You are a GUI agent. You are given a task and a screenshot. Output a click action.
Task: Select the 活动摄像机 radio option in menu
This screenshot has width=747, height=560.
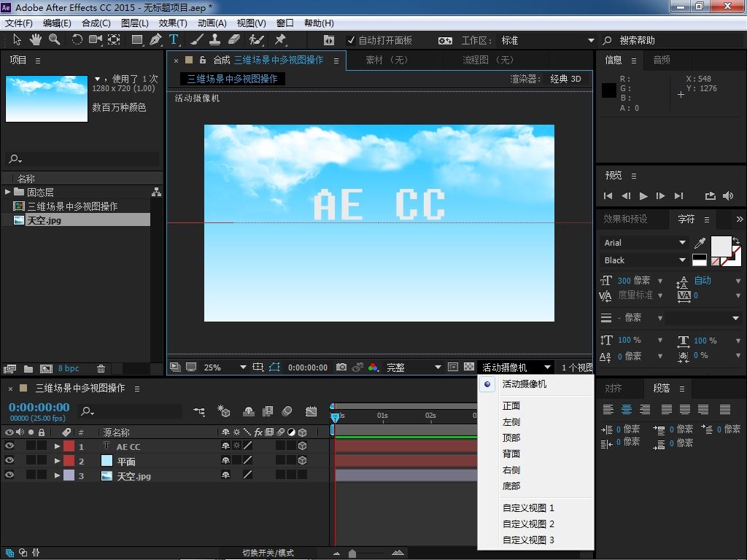(487, 384)
